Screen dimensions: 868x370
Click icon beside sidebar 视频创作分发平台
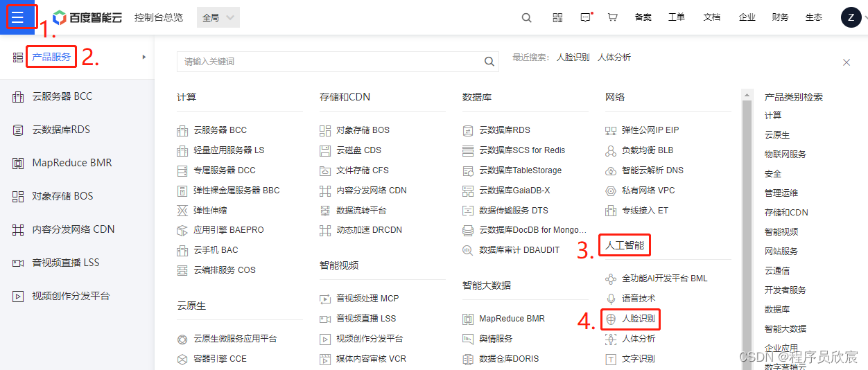tap(18, 296)
